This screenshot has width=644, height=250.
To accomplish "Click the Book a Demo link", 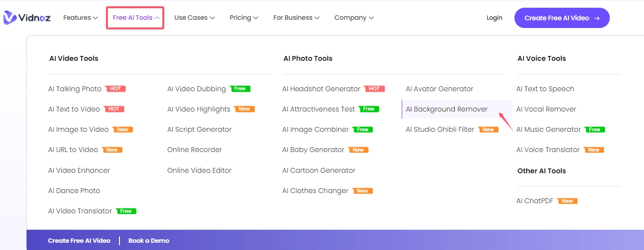I will coord(149,240).
